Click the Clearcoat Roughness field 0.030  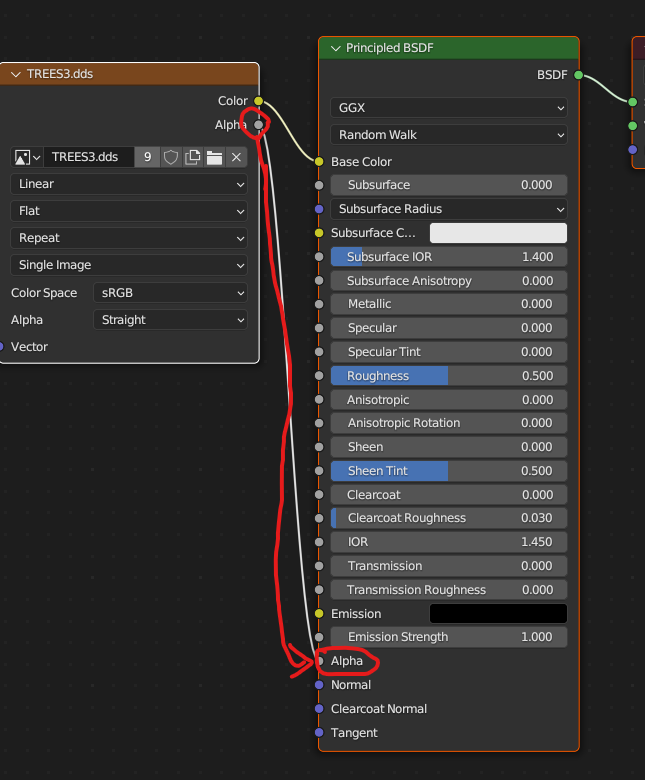point(449,518)
